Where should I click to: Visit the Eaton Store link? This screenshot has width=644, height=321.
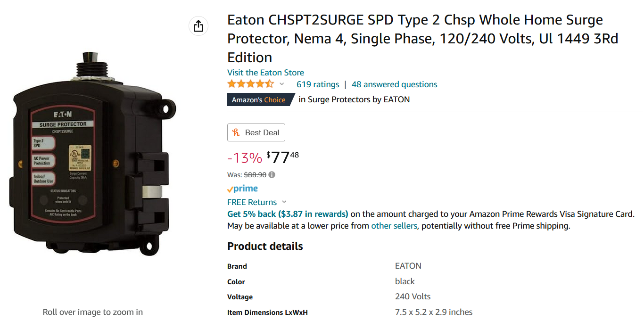(x=265, y=73)
